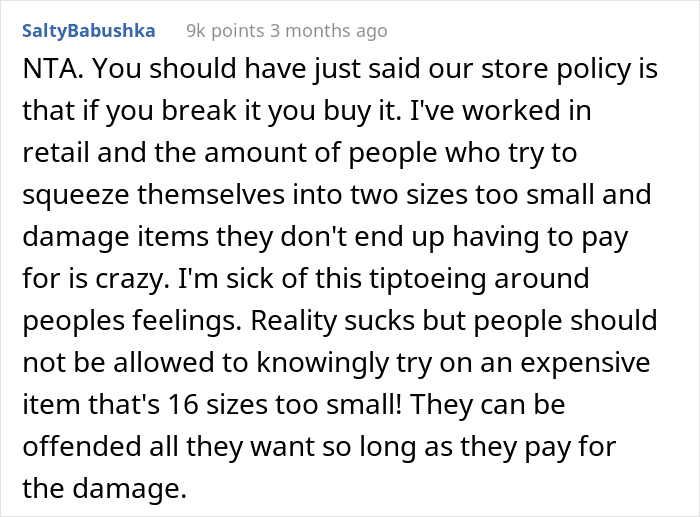Open SaltyBabushka's user profile link
Screen dimensions: 700x517
89,31
